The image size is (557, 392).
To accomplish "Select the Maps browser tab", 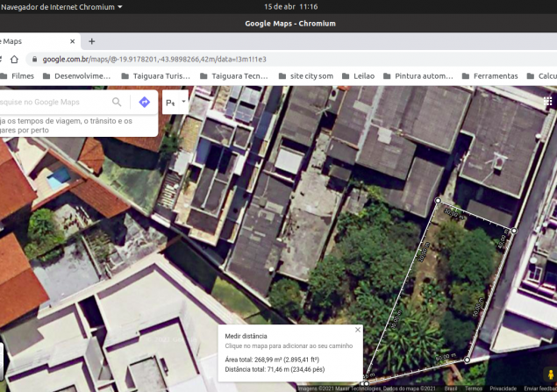I will [x=39, y=41].
